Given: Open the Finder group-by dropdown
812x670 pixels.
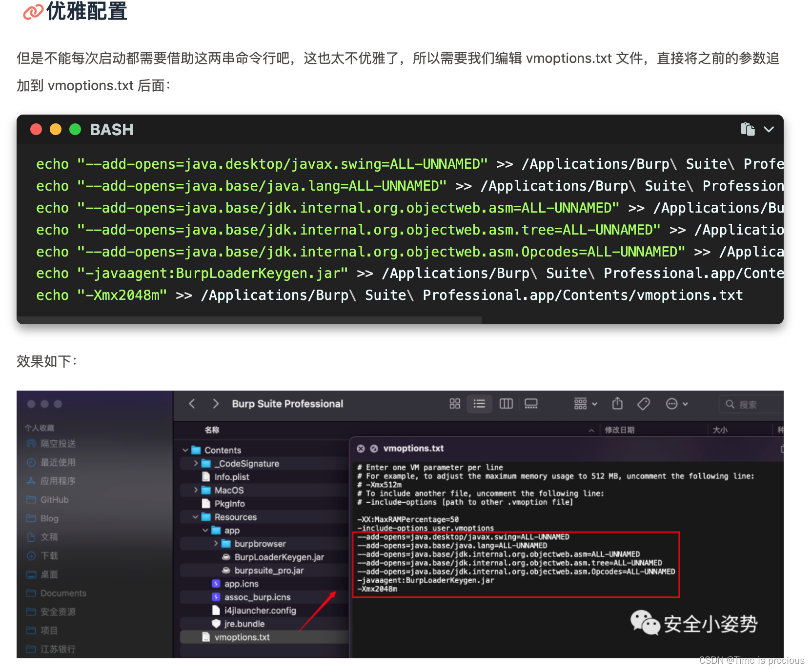Looking at the screenshot, I should pyautogui.click(x=586, y=404).
